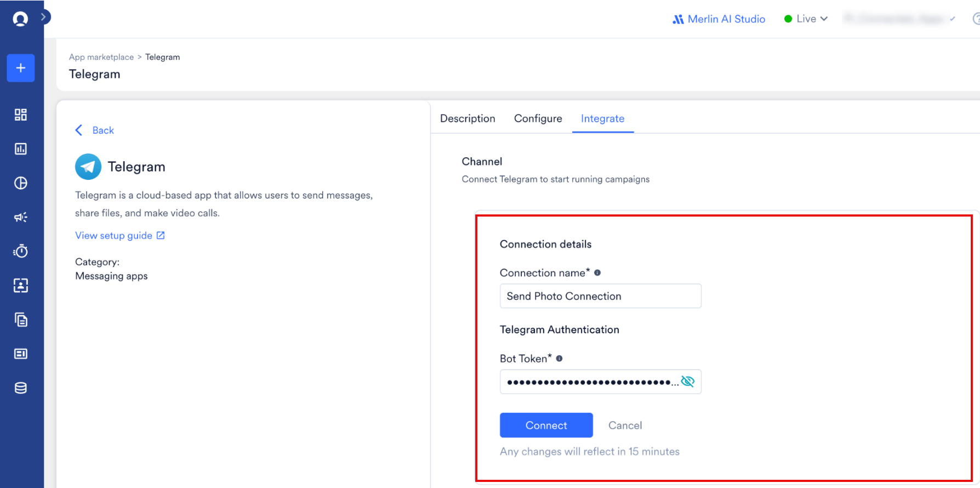Toggle Bot Token visibility eye icon
The height and width of the screenshot is (488, 980).
688,382
